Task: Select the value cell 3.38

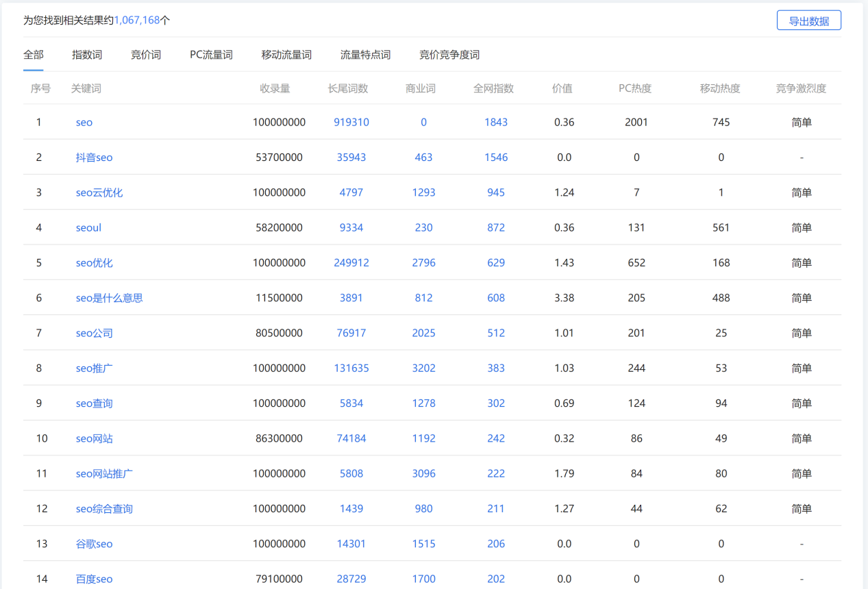Action: click(564, 298)
